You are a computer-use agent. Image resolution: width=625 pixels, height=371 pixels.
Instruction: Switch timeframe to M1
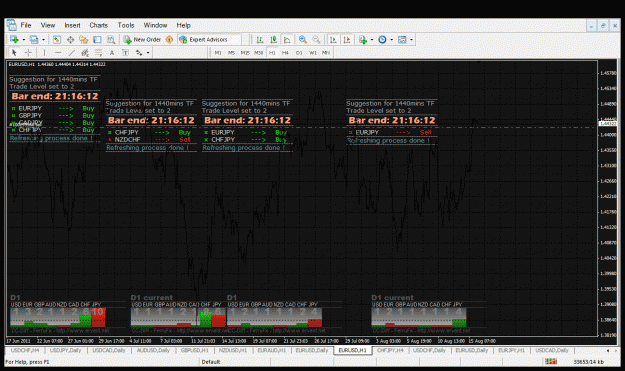pos(218,53)
